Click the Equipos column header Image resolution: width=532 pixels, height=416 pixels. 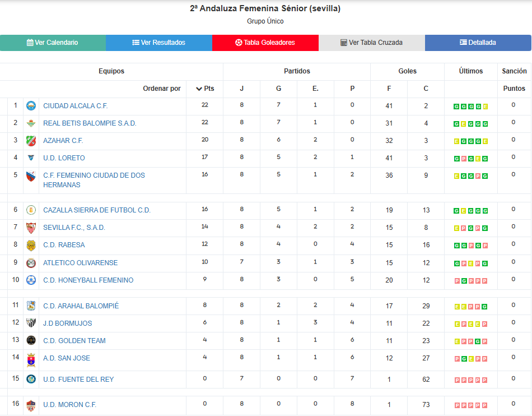pyautogui.click(x=111, y=71)
